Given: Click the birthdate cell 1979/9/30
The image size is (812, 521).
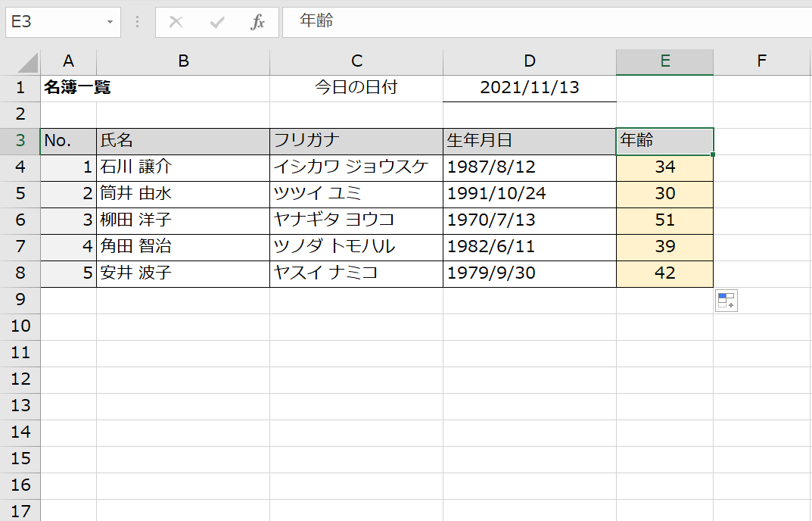Looking at the screenshot, I should (x=530, y=273).
